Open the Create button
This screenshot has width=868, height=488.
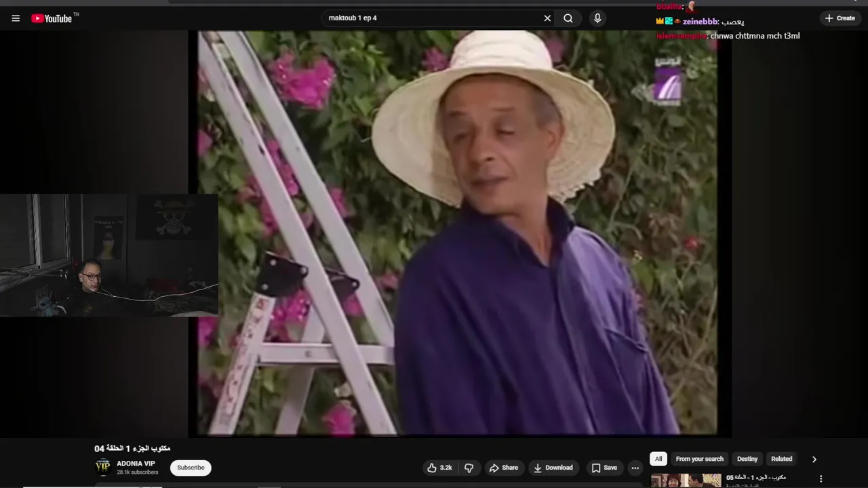point(840,18)
